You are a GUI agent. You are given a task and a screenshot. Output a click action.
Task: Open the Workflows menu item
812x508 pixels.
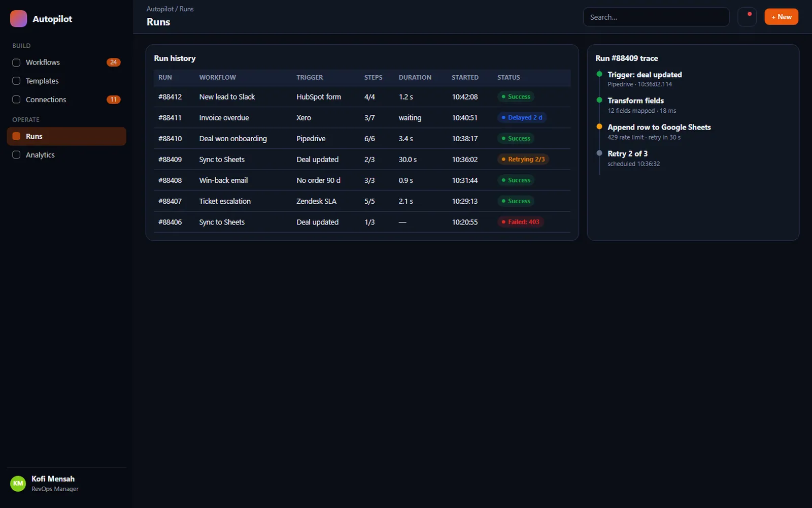point(66,62)
